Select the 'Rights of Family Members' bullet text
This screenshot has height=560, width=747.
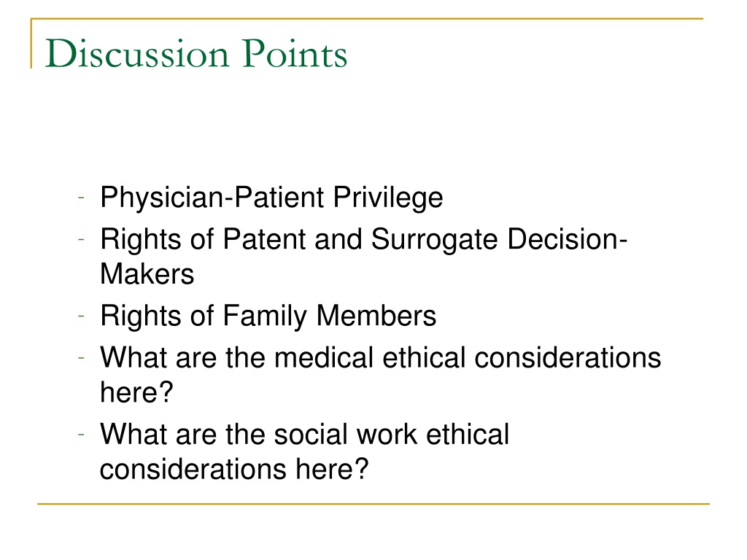click(268, 316)
